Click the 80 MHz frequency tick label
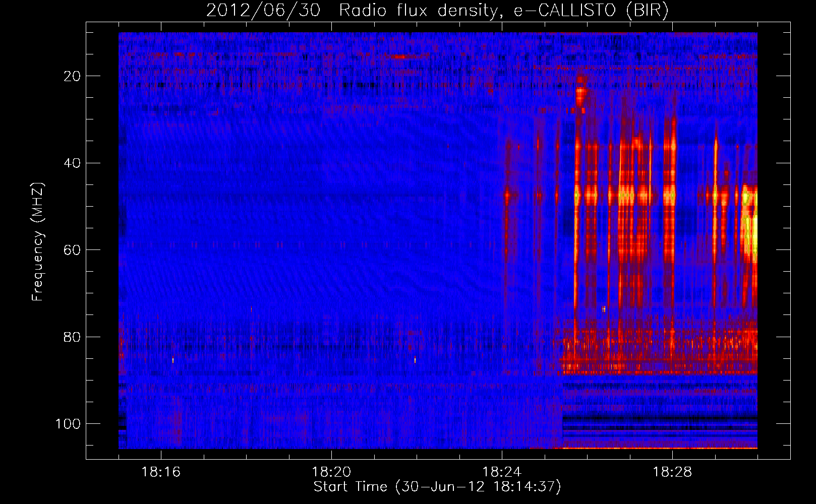The image size is (816, 504). coord(72,337)
